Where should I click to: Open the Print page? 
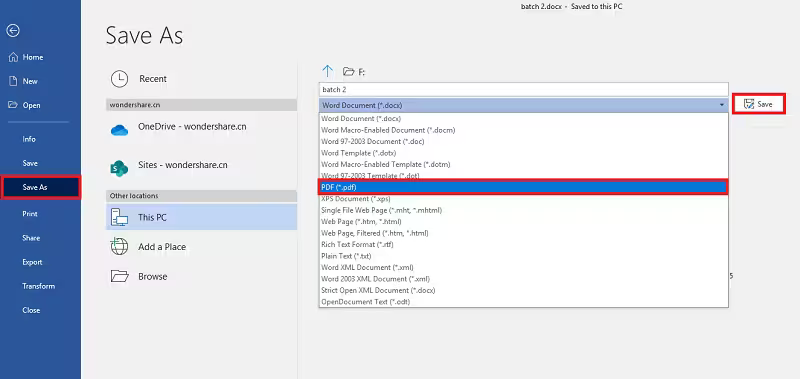point(30,214)
